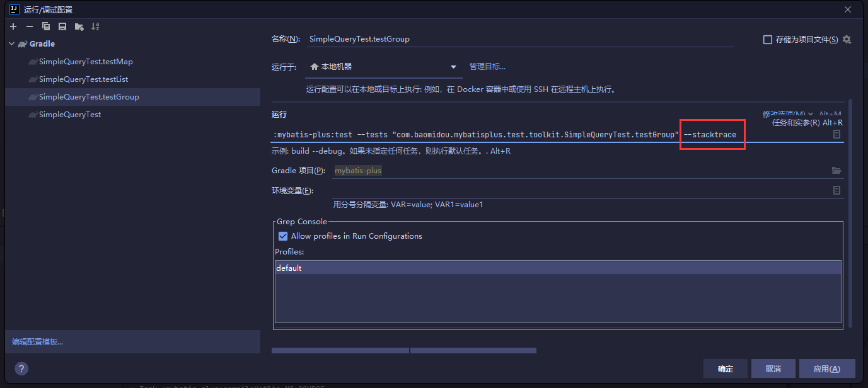Collapse the Gradle tree node
The height and width of the screenshot is (388, 868).
(12, 44)
